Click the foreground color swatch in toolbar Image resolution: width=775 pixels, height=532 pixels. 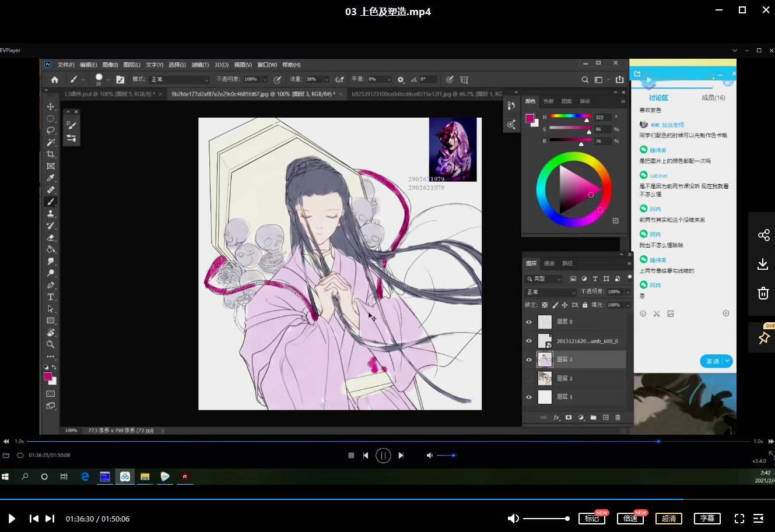[x=48, y=376]
